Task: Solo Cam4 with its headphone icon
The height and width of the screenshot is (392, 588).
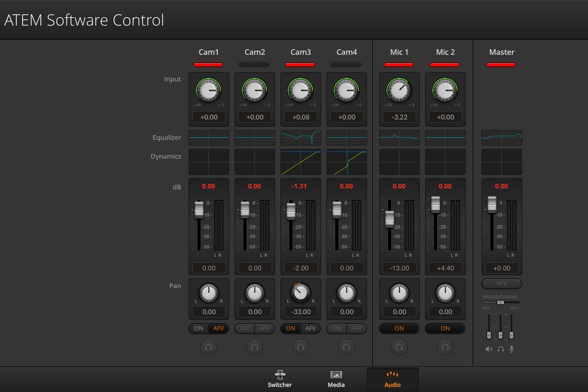Action: (347, 347)
